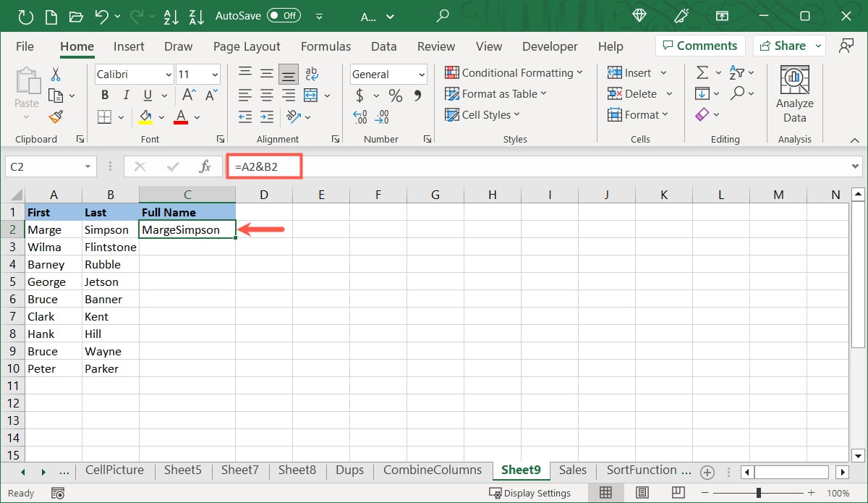Open the Number Format dropdown showing General
Image resolution: width=868 pixels, height=503 pixels.
[x=388, y=74]
